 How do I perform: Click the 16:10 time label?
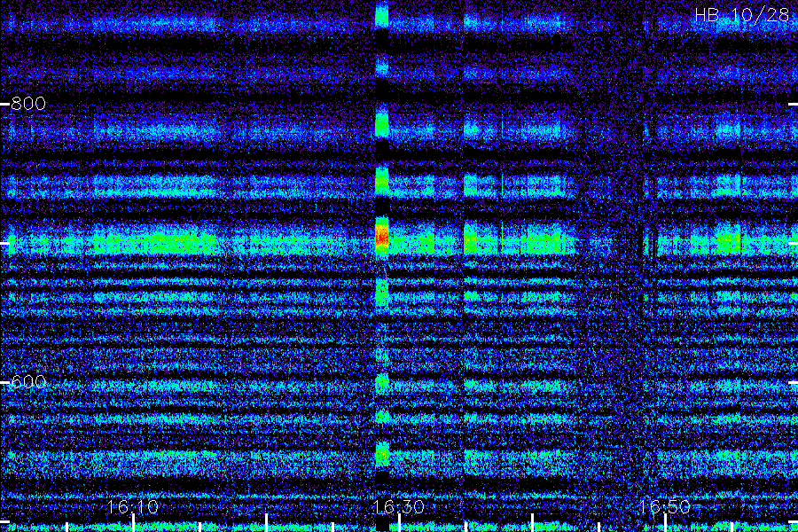(x=133, y=506)
